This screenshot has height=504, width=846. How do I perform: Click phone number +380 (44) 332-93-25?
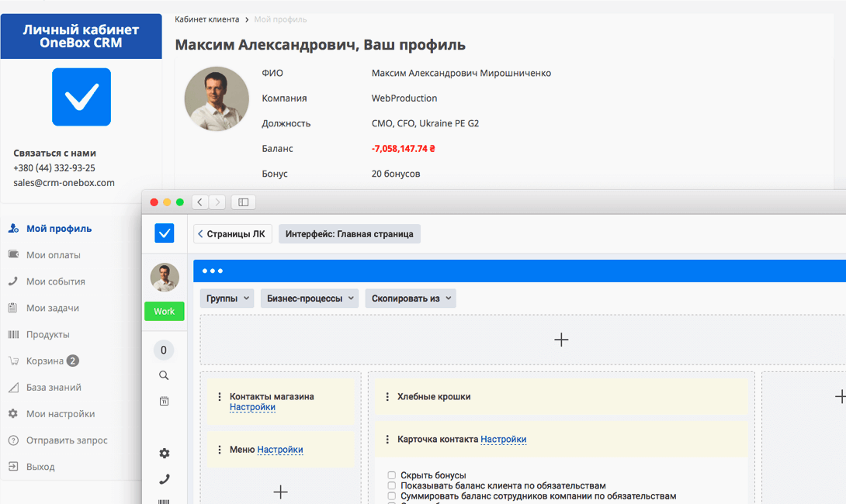point(54,167)
